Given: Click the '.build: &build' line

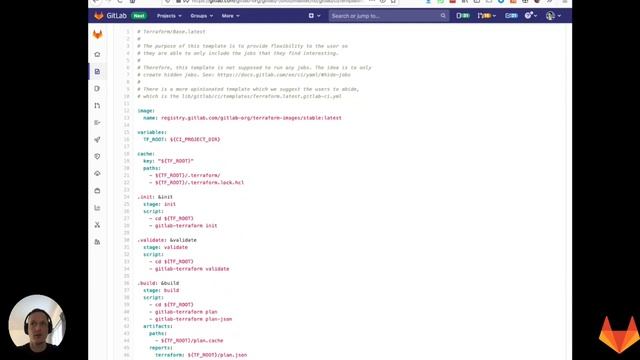Looking at the screenshot, I should tap(158, 283).
